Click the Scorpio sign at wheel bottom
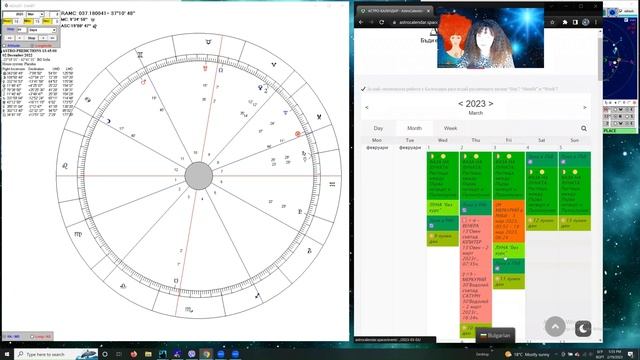The width and height of the screenshot is (640, 360). coord(189,310)
